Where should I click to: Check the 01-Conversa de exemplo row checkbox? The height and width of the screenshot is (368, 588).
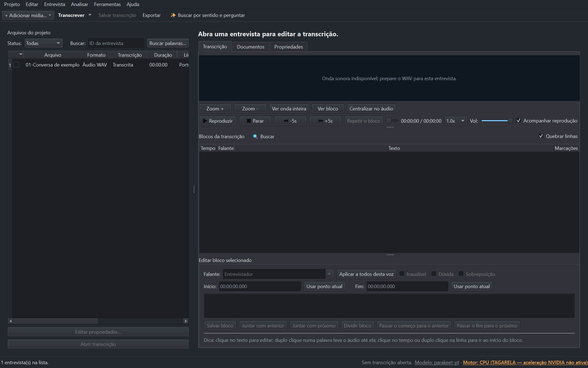point(17,65)
